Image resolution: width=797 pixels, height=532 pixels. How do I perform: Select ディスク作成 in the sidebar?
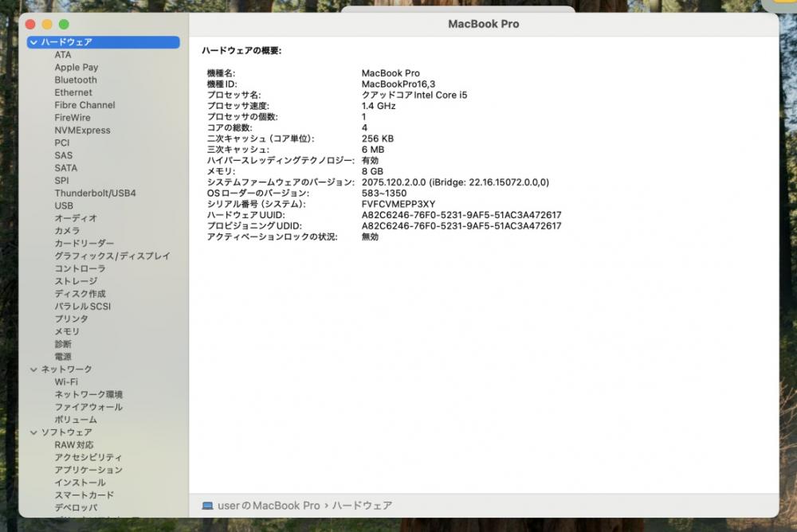[80, 294]
